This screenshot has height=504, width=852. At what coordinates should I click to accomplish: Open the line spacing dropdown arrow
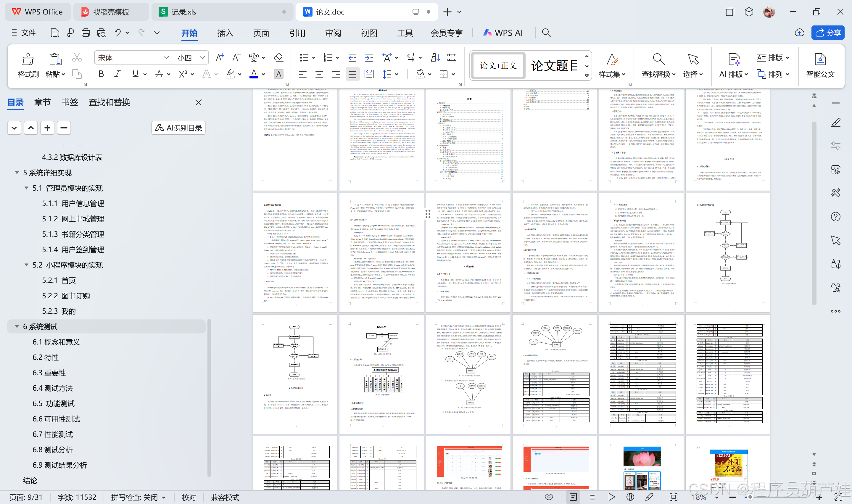(x=397, y=74)
